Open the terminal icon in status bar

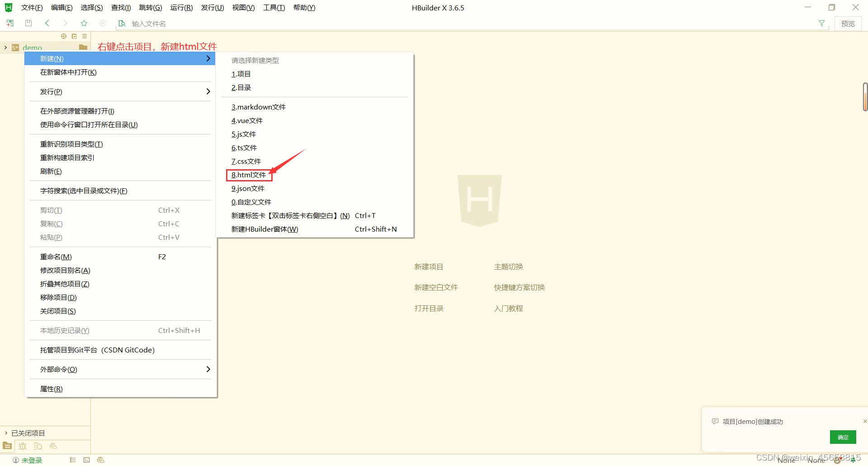click(86, 460)
